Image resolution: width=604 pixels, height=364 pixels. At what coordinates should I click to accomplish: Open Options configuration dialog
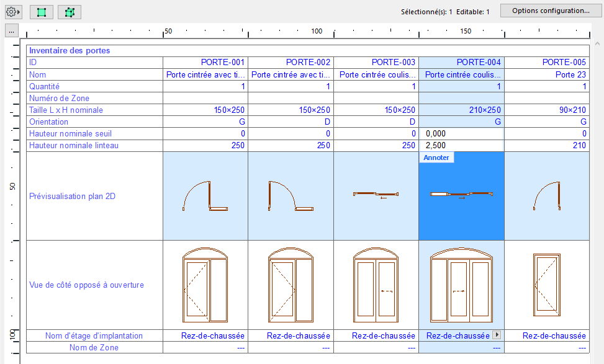[549, 10]
